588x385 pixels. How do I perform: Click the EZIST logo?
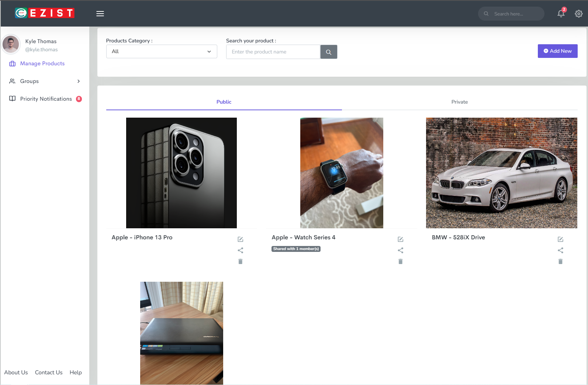pyautogui.click(x=45, y=13)
